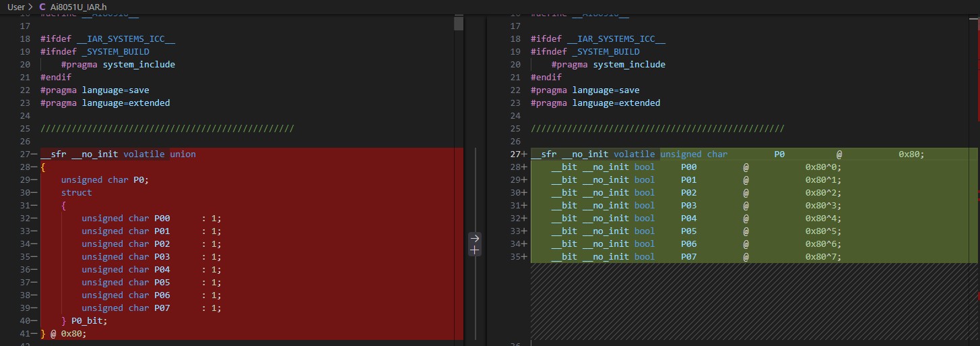This screenshot has height=346, width=980.
Task: Click 'P05' bitfield in the original pane
Action: point(162,283)
